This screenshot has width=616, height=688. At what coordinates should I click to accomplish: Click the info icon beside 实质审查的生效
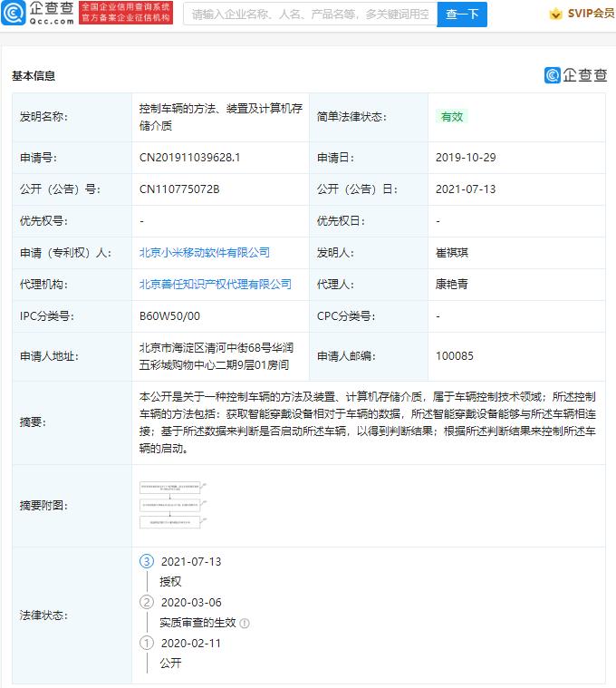[245, 623]
